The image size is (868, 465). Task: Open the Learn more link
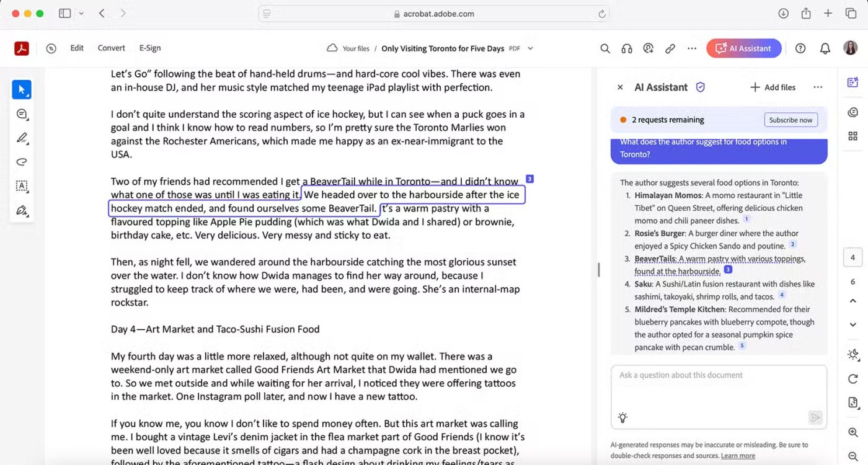tap(738, 456)
